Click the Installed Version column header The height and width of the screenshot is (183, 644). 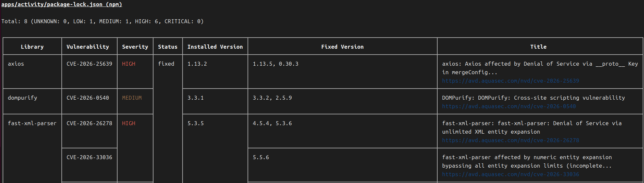(215, 47)
